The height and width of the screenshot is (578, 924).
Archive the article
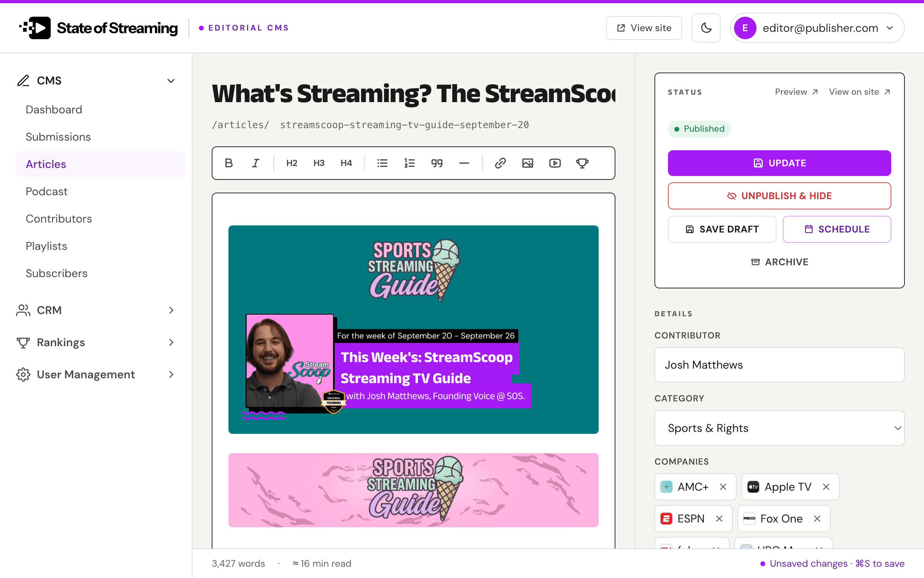pos(779,262)
